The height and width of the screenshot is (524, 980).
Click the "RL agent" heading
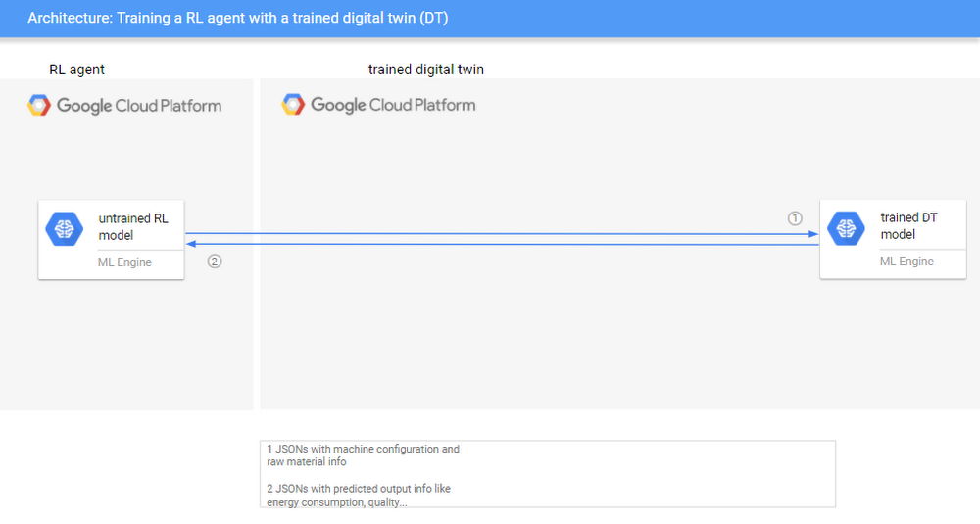coord(76,70)
